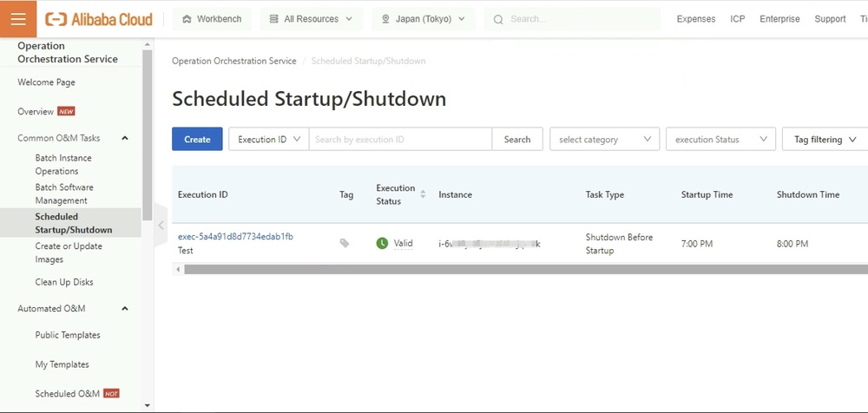Open Batch Software Management
Screen dimensions: 868x413
coord(64,193)
